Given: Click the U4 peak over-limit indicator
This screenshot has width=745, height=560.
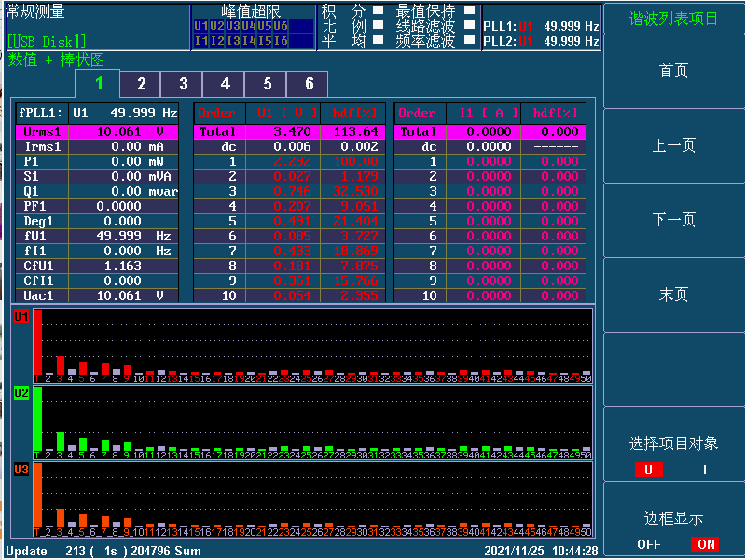Looking at the screenshot, I should tap(248, 26).
